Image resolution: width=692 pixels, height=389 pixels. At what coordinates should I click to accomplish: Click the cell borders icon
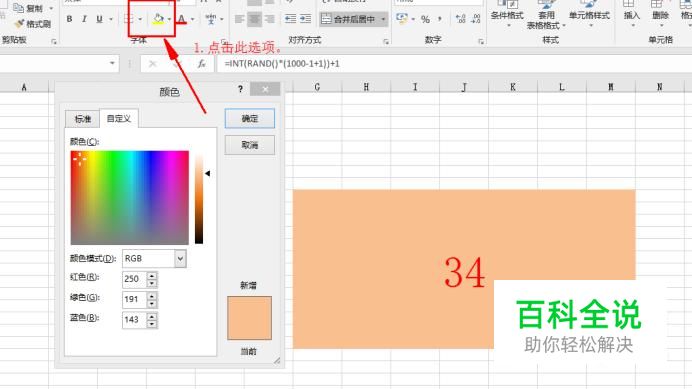128,19
